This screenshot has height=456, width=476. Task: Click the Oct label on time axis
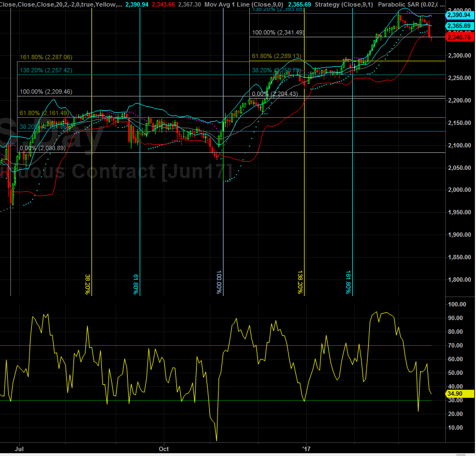tap(164, 449)
